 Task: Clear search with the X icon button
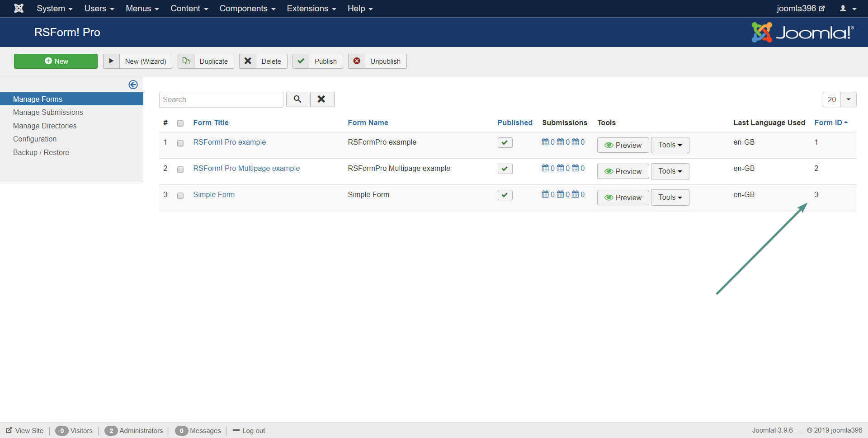pyautogui.click(x=321, y=99)
